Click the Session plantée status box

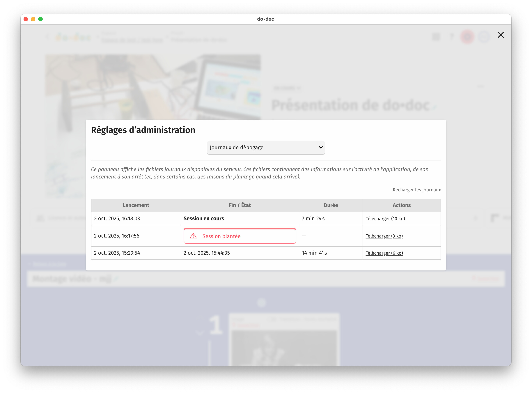coord(240,236)
